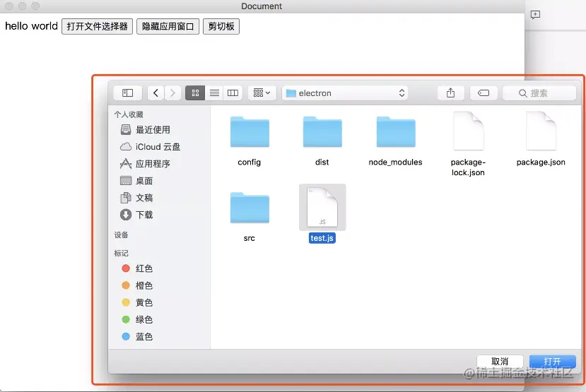
Task: Click the hello world text
Action: [31, 26]
